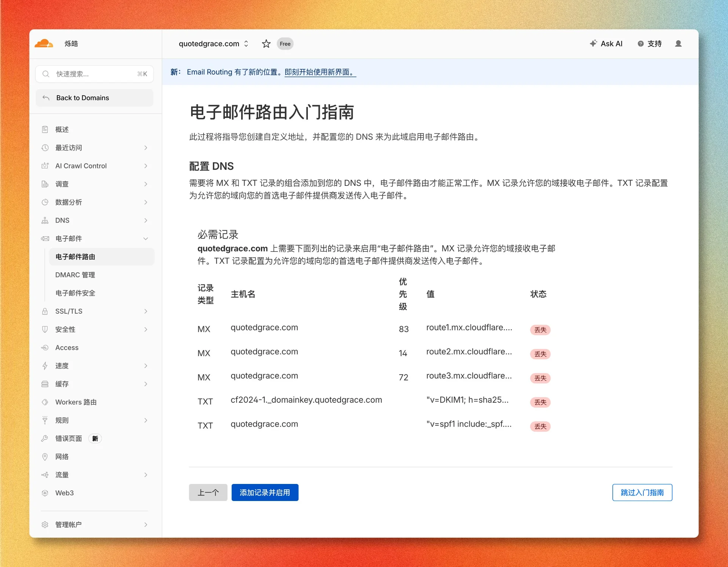Click the 管理帐户 gear icon

(x=45, y=525)
